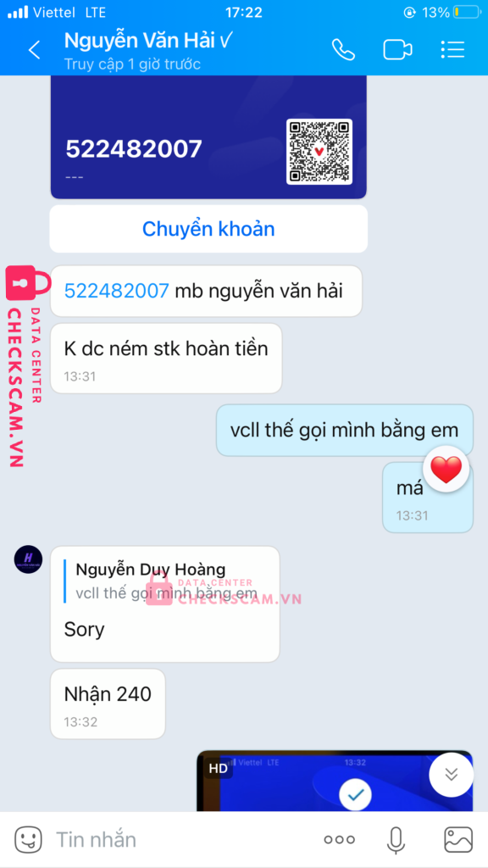Open the HD image thumbnail at bottom
This screenshot has height=868, width=488.
(x=335, y=781)
